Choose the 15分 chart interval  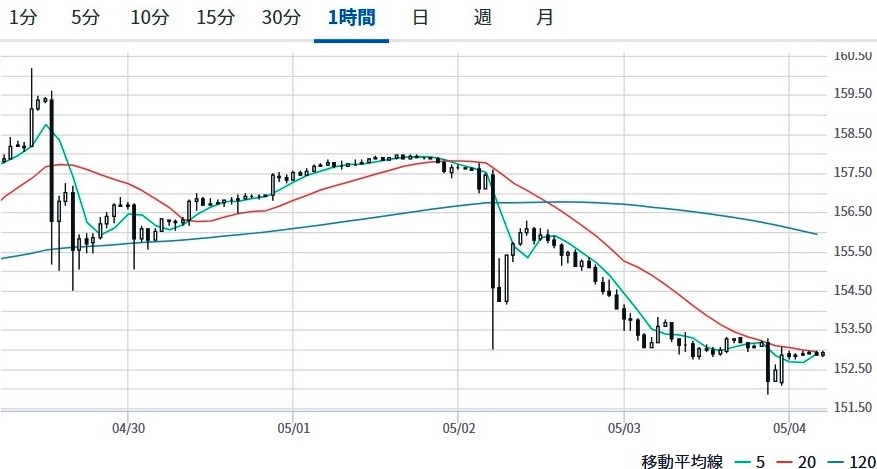tap(215, 18)
